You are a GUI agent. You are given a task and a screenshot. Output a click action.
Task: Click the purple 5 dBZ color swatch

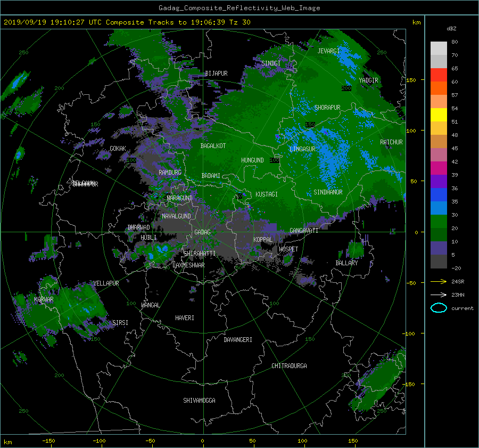point(439,248)
